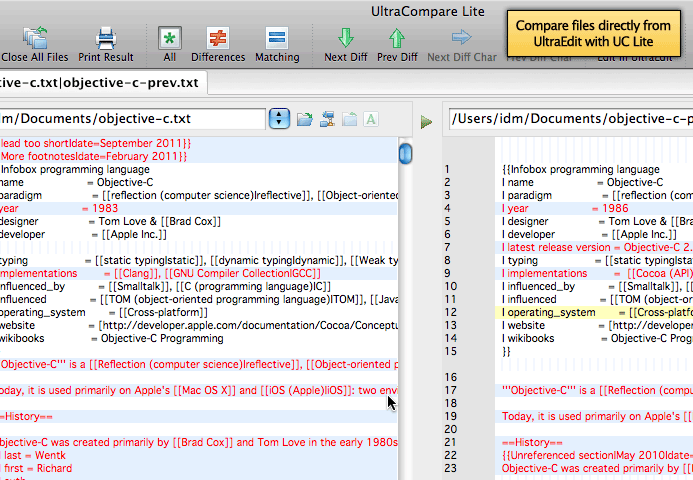This screenshot has height=480, width=693.
Task: Click the yellow UltraEdit UC Lite banner
Action: coord(593,34)
